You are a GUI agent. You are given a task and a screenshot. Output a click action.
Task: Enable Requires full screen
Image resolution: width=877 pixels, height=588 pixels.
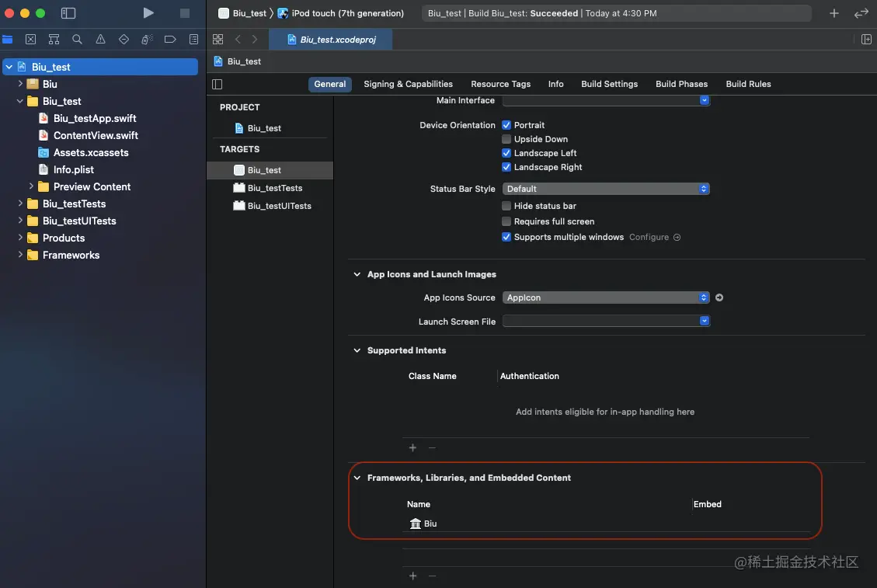(506, 221)
